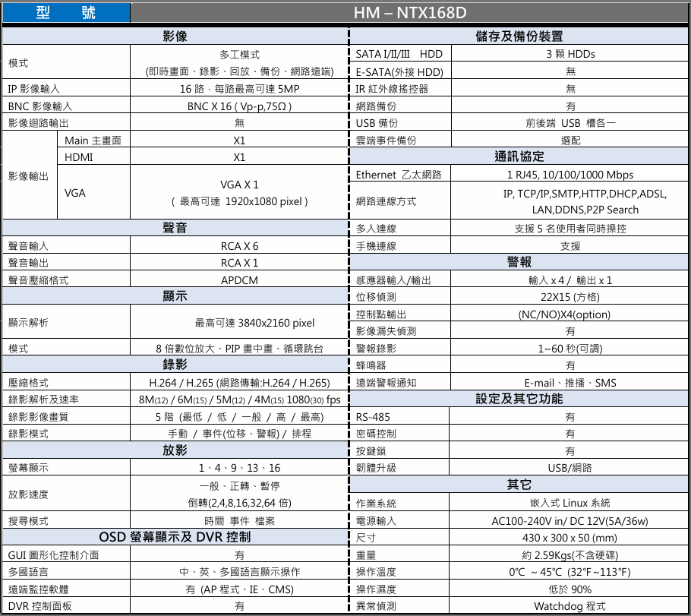This screenshot has width=691, height=616.
Task: Click the 警報 section heading
Action: (x=519, y=261)
